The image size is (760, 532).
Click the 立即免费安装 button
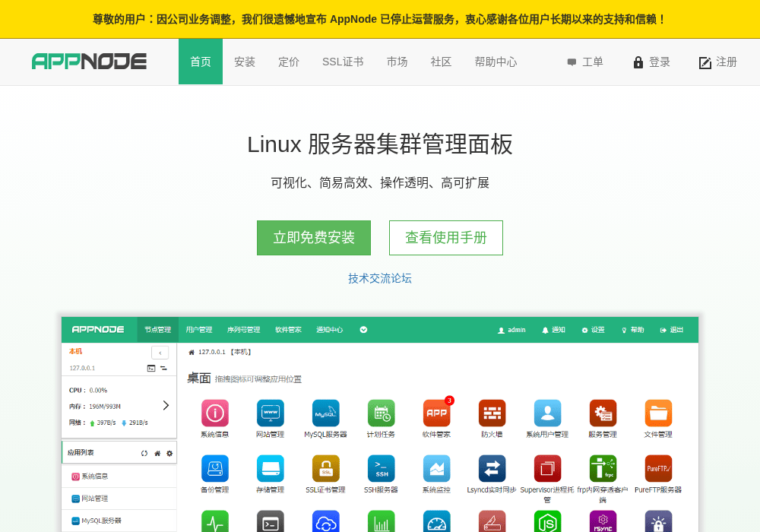(314, 237)
